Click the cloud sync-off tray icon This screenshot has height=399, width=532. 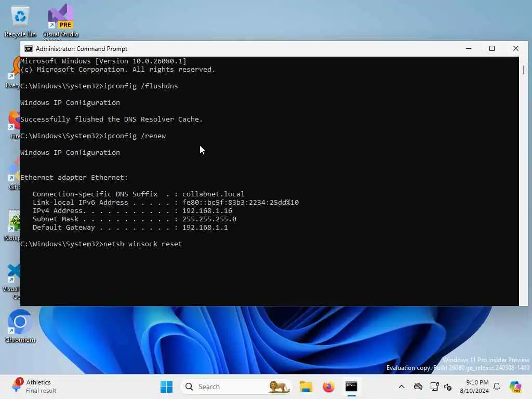418,387
